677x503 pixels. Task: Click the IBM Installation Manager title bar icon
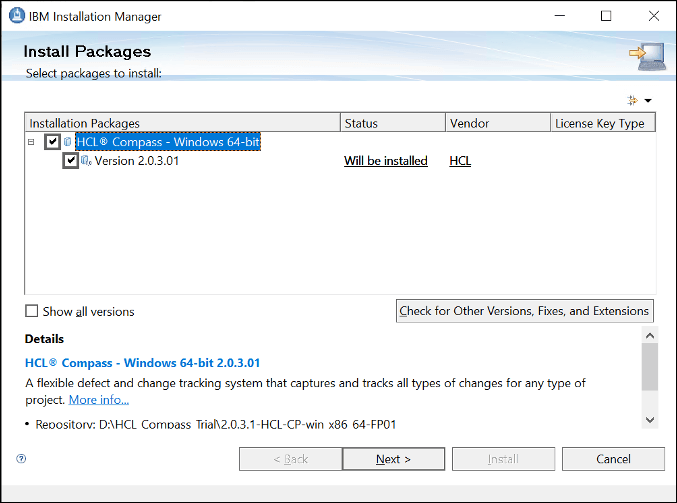click(x=17, y=16)
